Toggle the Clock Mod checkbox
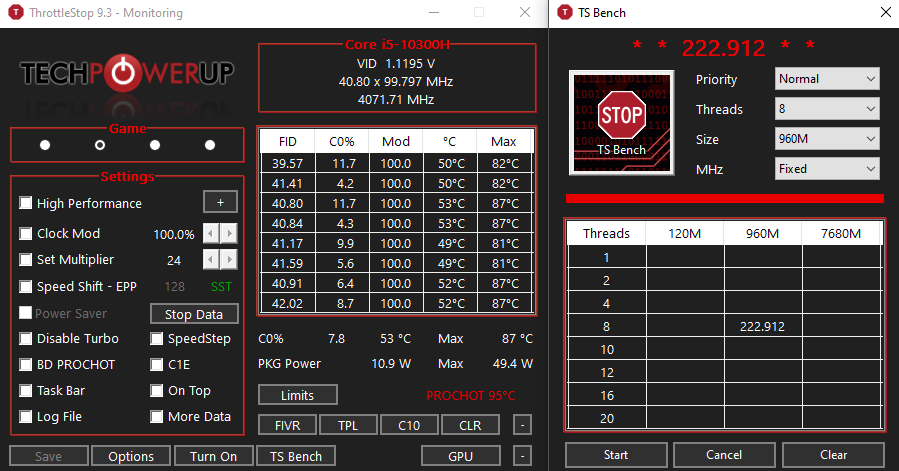Viewport: 899px width, 471px height. pyautogui.click(x=25, y=233)
